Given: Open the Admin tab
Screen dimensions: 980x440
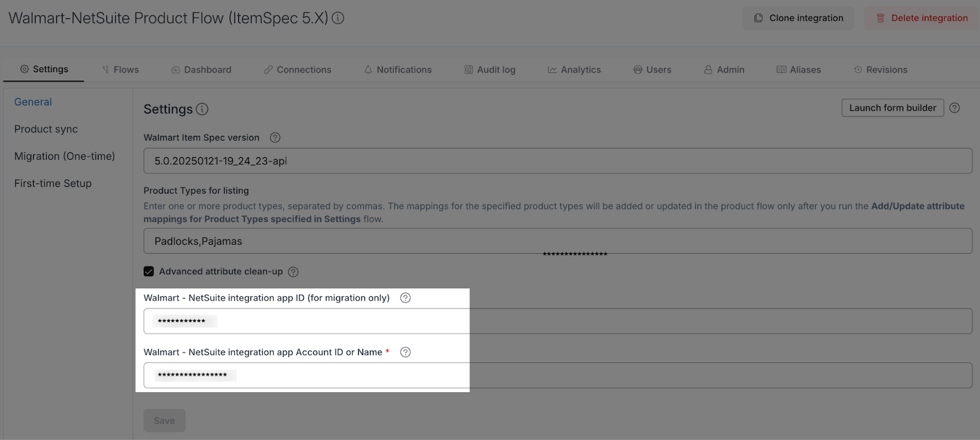Looking at the screenshot, I should tap(724, 70).
